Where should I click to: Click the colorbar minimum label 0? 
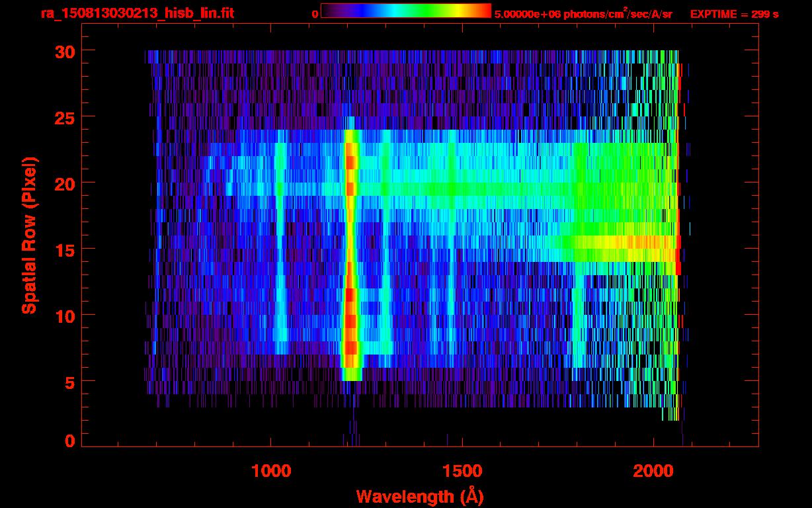point(315,14)
